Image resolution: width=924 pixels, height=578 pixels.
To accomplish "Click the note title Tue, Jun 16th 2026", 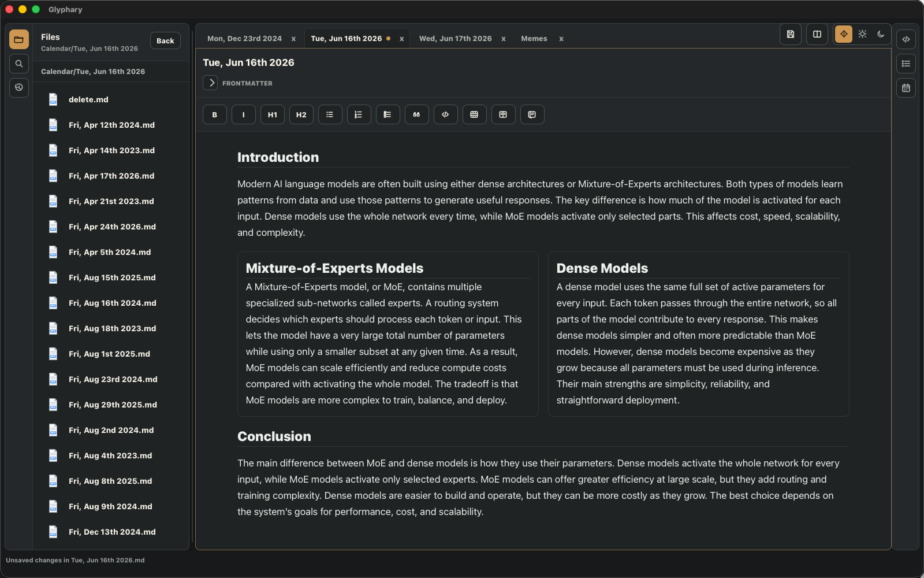I will pos(248,62).
